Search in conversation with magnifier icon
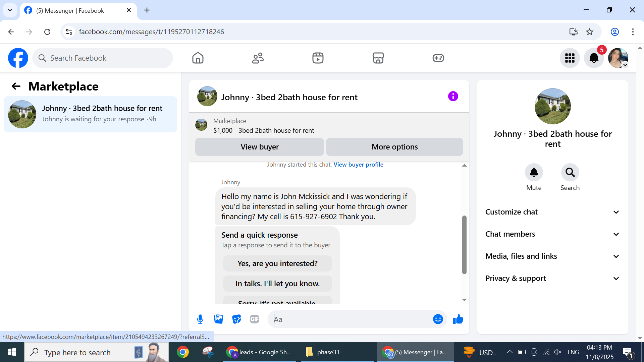 (x=570, y=172)
